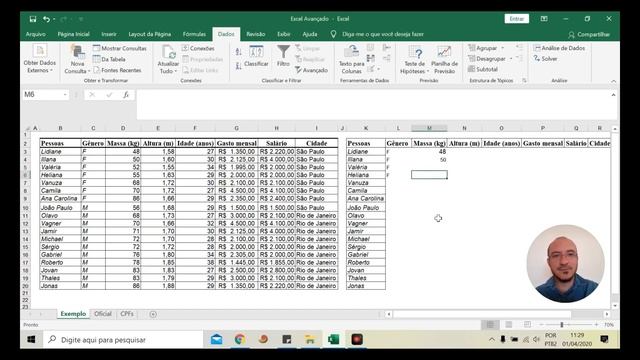Expand the Agrupar dropdown arrow
640x360 pixels.
503,48
